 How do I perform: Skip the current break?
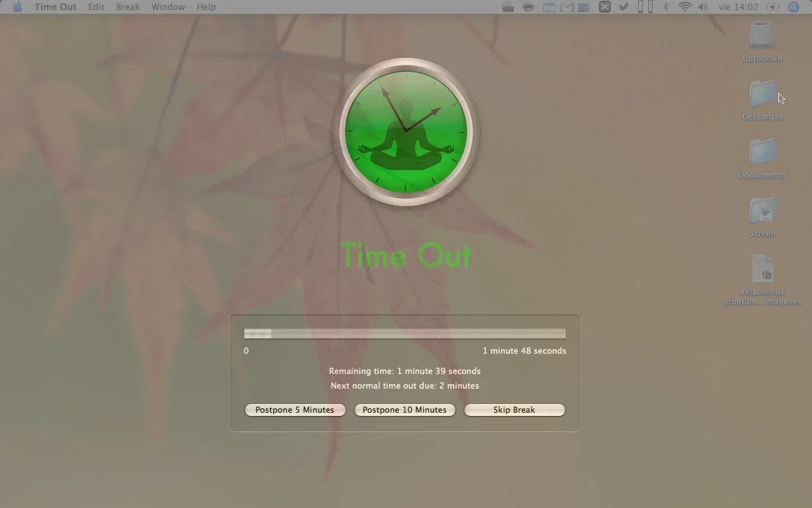tap(514, 410)
